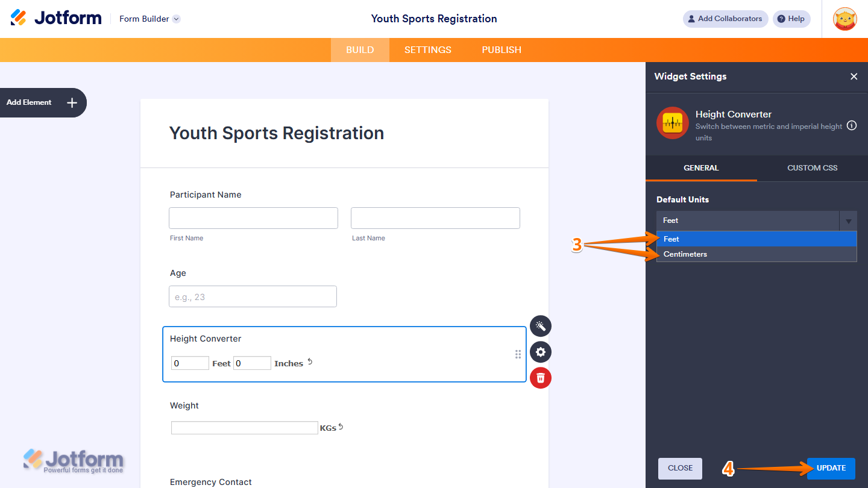Image resolution: width=868 pixels, height=488 pixels.
Task: Click Add Collaborators
Action: coord(725,19)
